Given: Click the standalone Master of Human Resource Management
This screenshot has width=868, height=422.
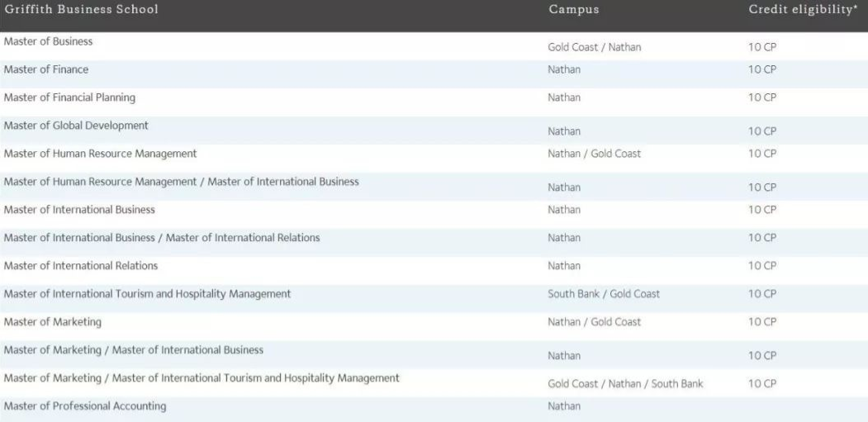Looking at the screenshot, I should pos(100,154).
